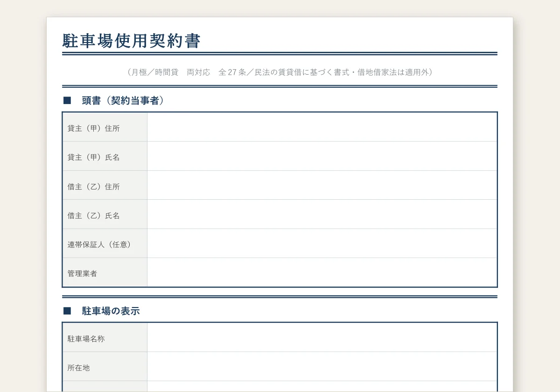Click the 駐車場名称 input field
Image resolution: width=560 pixels, height=392 pixels.
point(322,337)
